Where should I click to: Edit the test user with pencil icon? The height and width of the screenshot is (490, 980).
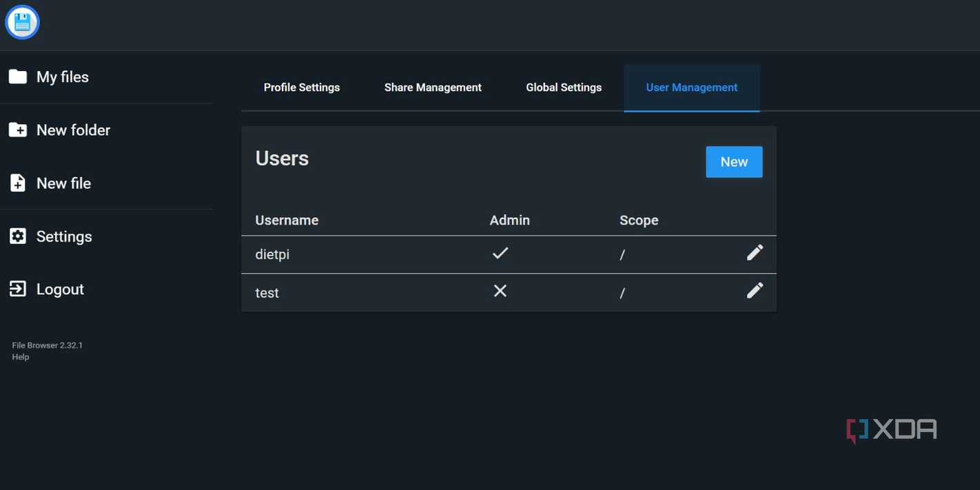pyautogui.click(x=755, y=291)
